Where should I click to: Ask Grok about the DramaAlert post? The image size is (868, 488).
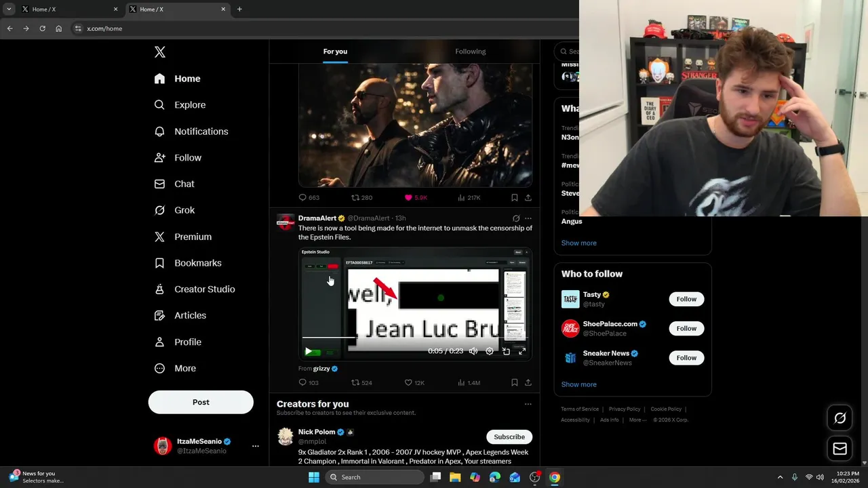[516, 218]
